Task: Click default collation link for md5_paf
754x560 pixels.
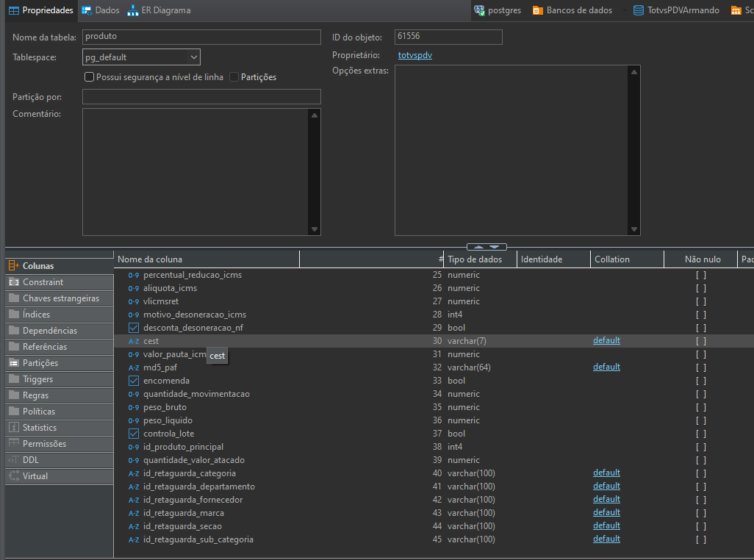Action: [606, 367]
